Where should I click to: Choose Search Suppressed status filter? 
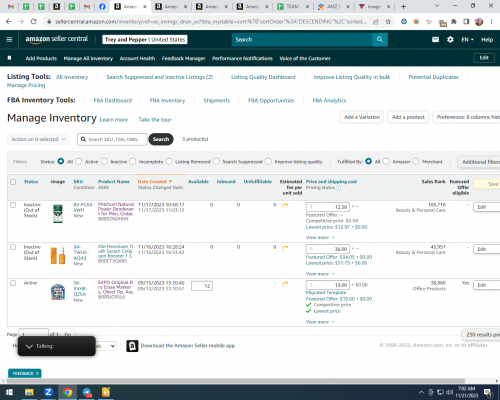pos(216,161)
